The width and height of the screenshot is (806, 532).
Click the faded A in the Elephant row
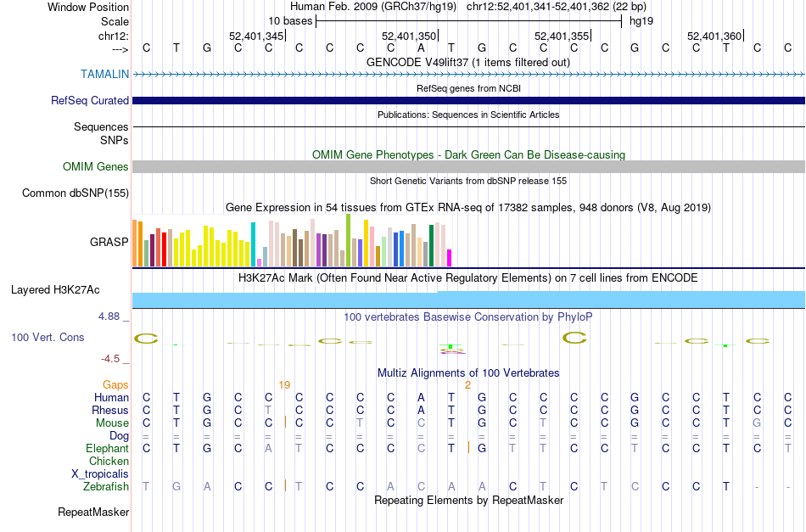(268, 448)
